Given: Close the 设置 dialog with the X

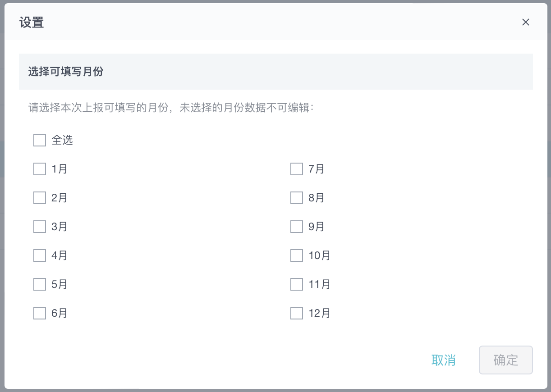Looking at the screenshot, I should click(525, 23).
